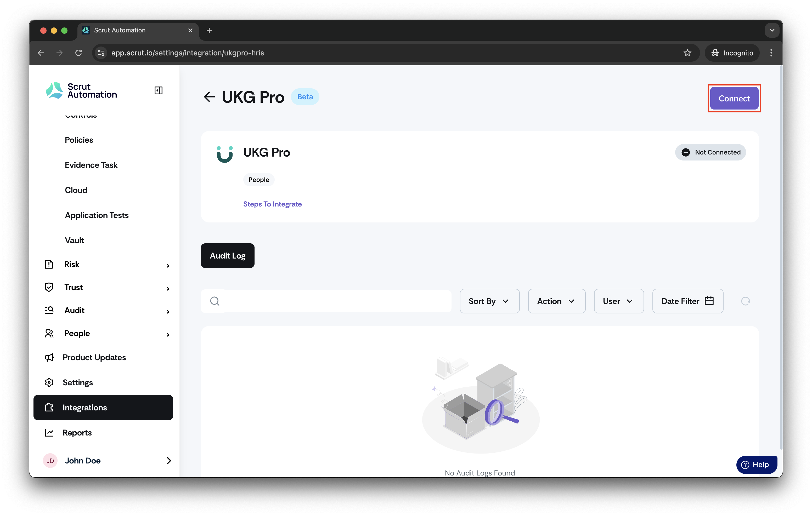The height and width of the screenshot is (516, 812).
Task: Select the Audit Log tab
Action: pos(228,255)
